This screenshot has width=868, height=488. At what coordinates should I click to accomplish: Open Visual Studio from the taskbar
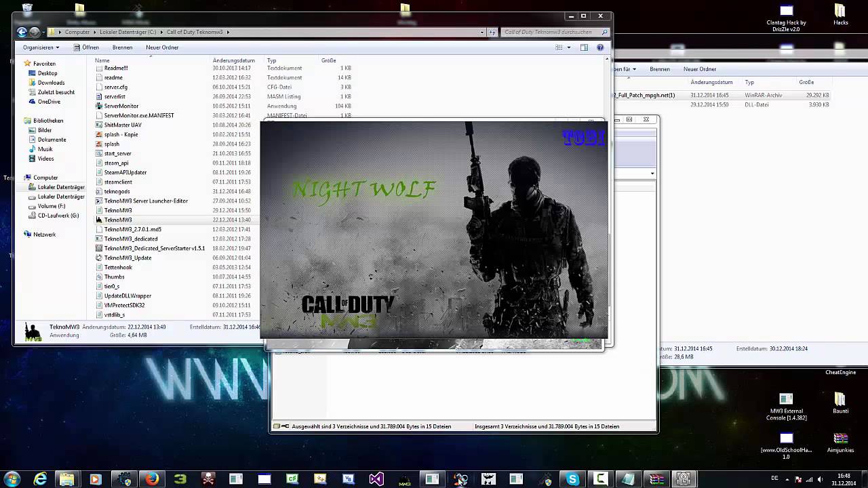(x=376, y=479)
